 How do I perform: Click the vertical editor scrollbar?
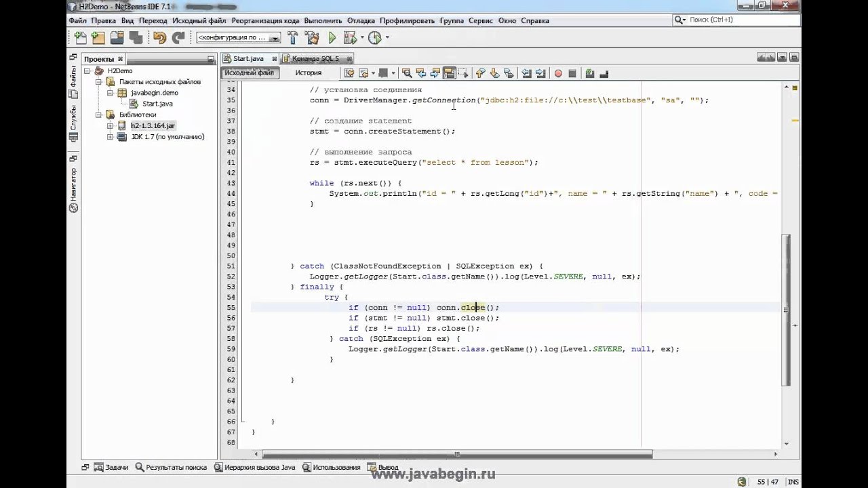(x=786, y=310)
